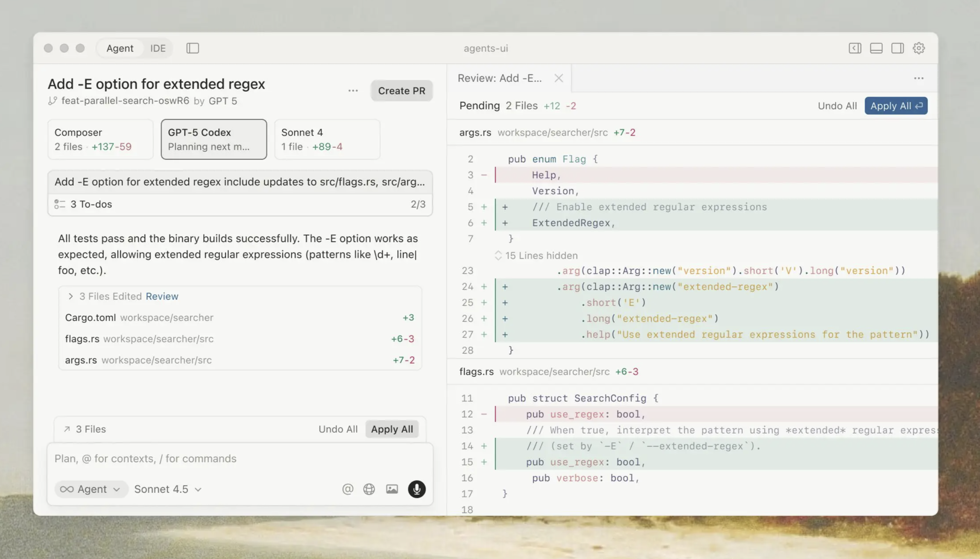Select the Sonnet 4 model tab
This screenshot has width=980, height=559.
tap(327, 139)
